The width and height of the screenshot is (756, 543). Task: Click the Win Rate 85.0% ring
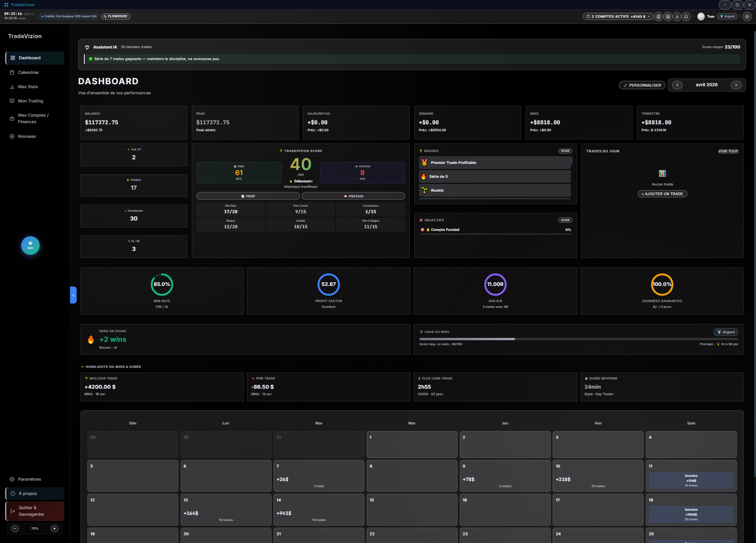click(162, 284)
